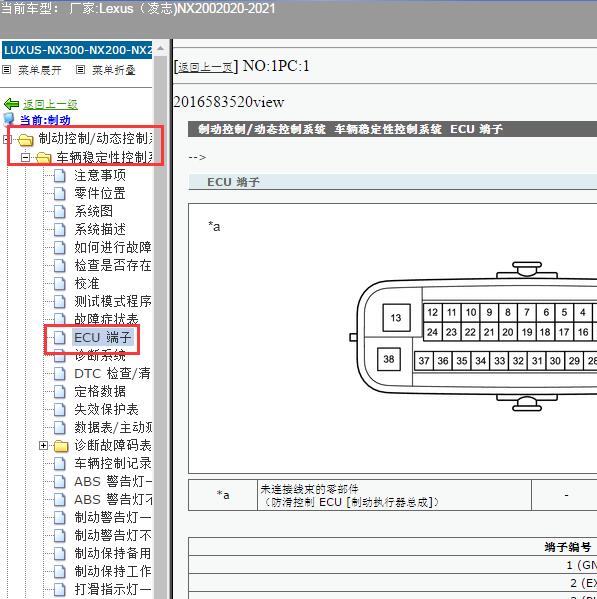597x599 pixels.
Task: Click terminal 24 in connector diagram
Action: point(432,332)
